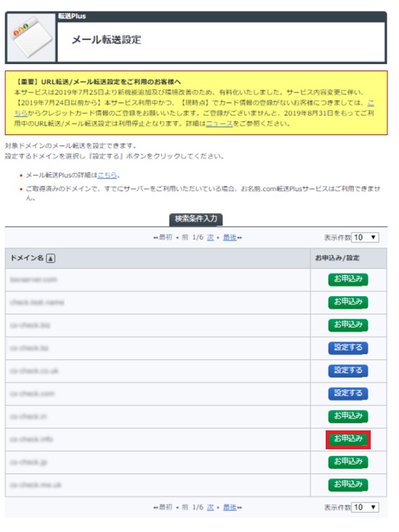Go to top pagination 次 link
The image size is (399, 532).
pos(210,237)
